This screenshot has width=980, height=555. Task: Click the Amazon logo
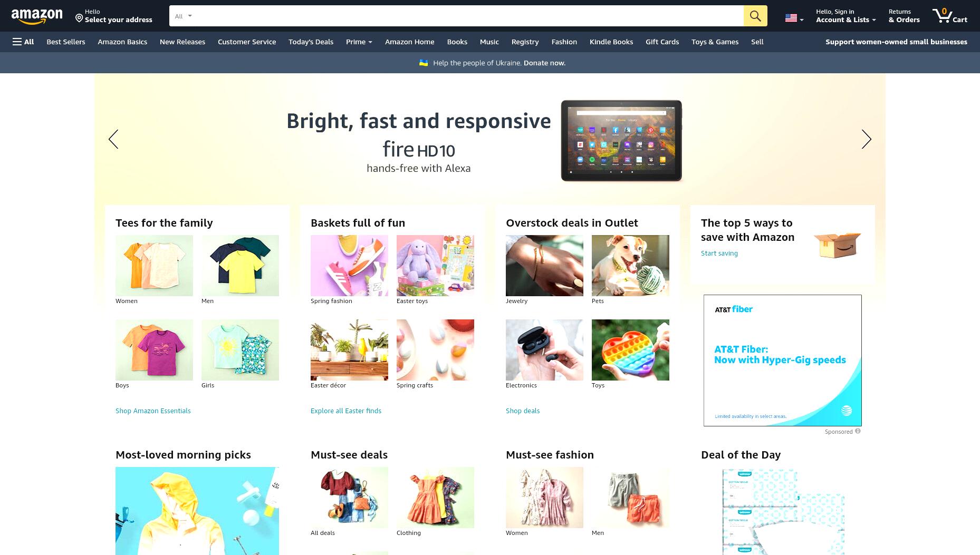(x=37, y=16)
